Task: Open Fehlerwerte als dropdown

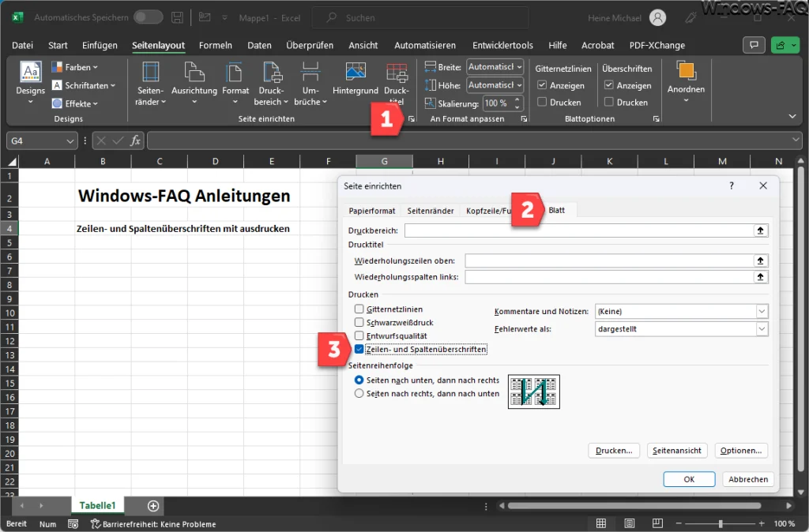Action: 762,329
